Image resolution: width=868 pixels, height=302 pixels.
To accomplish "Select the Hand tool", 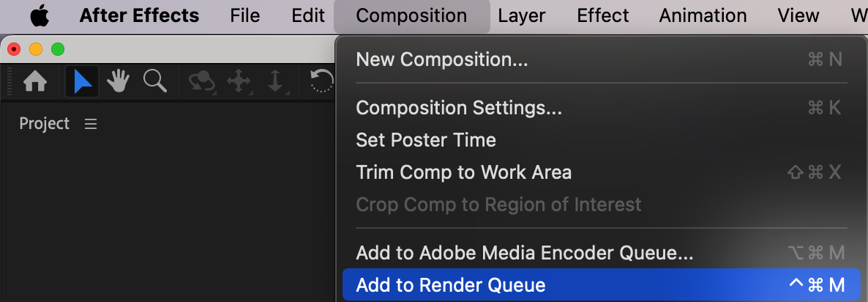I will (x=118, y=81).
